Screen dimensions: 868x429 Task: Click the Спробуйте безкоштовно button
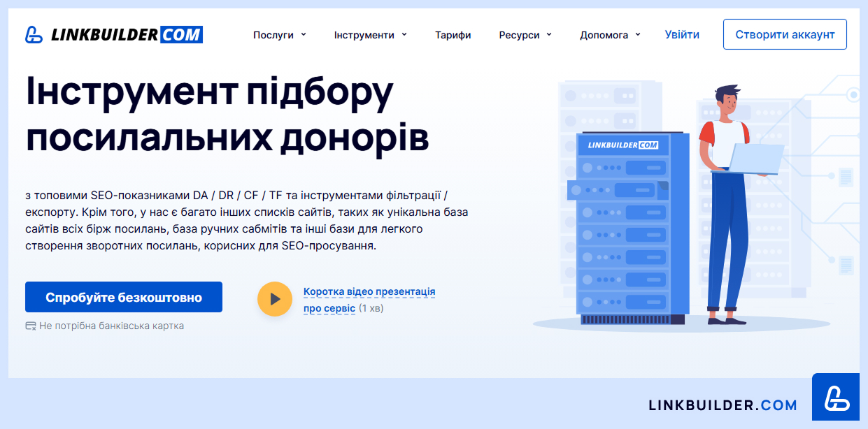(x=124, y=297)
